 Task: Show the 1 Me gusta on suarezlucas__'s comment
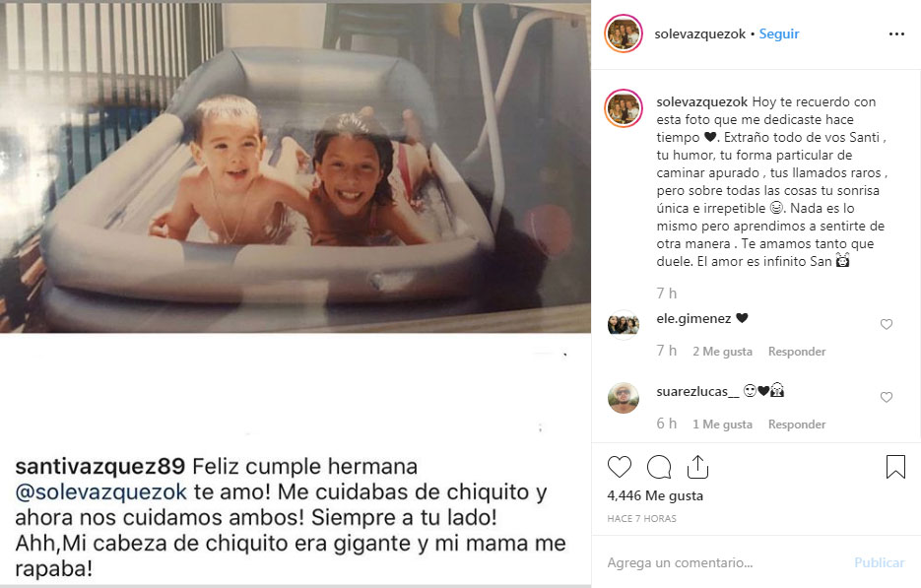click(722, 425)
